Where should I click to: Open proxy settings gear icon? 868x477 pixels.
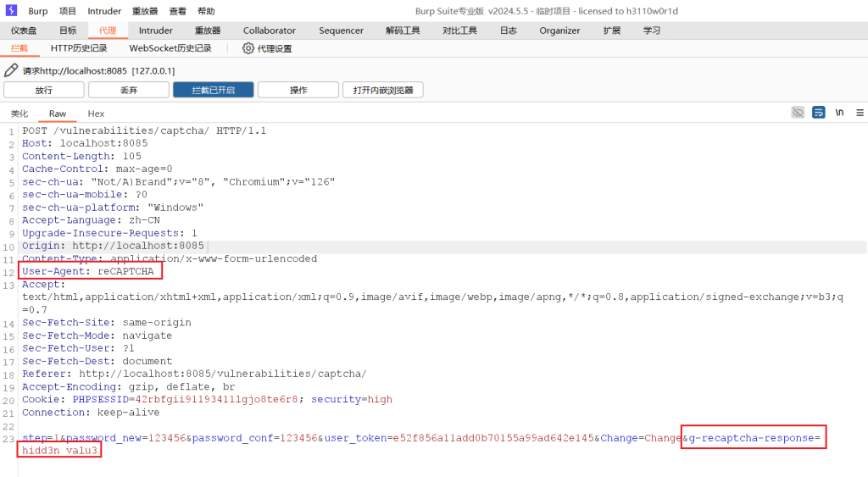click(248, 48)
